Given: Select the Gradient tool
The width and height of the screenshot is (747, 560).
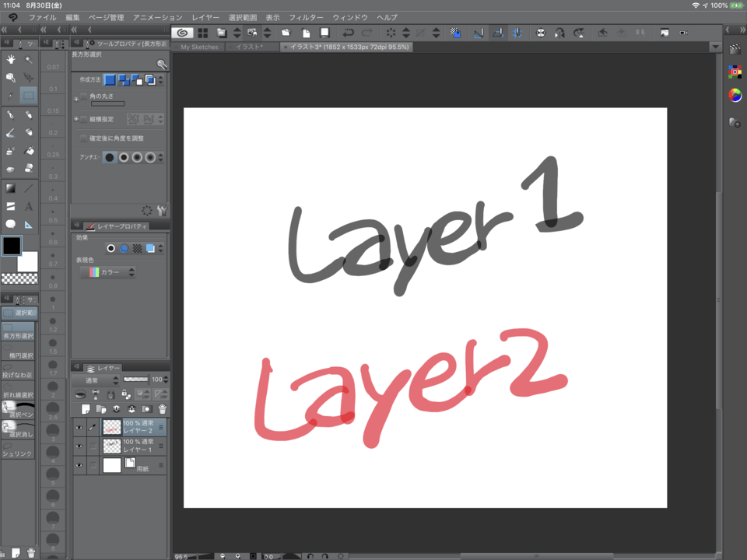Looking at the screenshot, I should tap(11, 187).
